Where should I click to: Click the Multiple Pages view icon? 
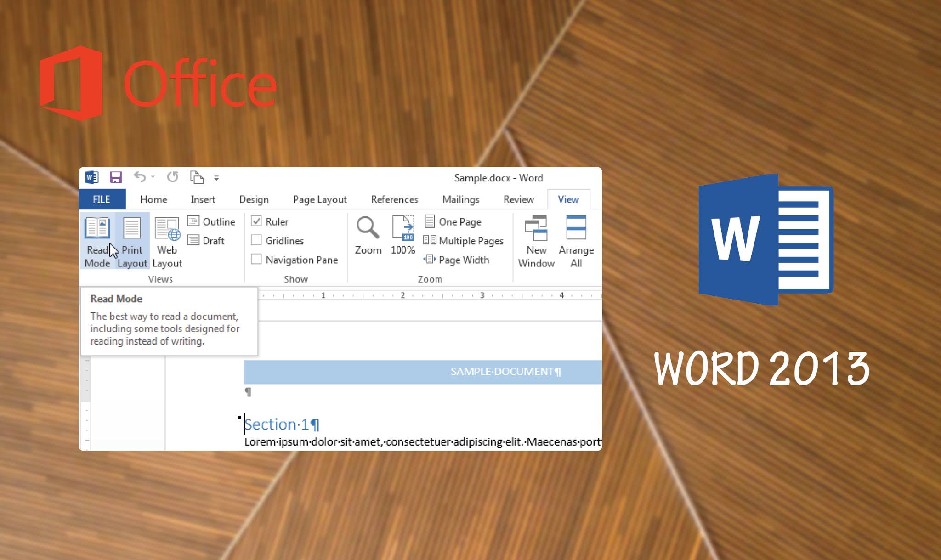point(429,241)
